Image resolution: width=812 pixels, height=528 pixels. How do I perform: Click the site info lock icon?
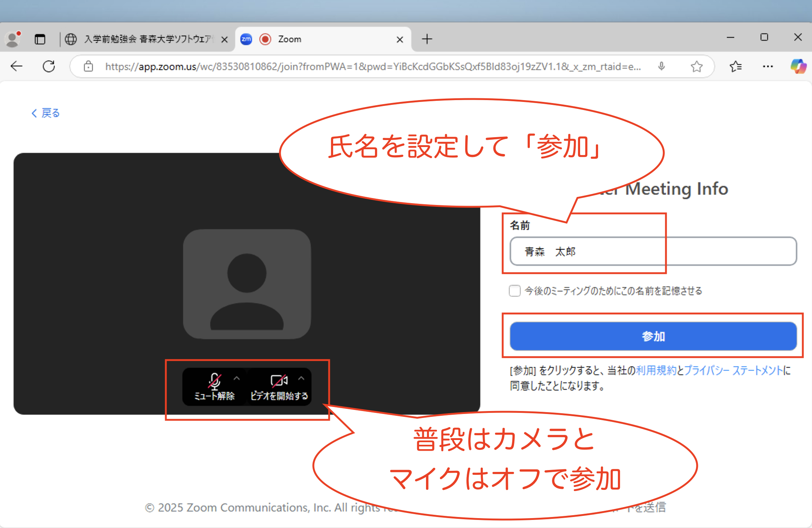(88, 66)
